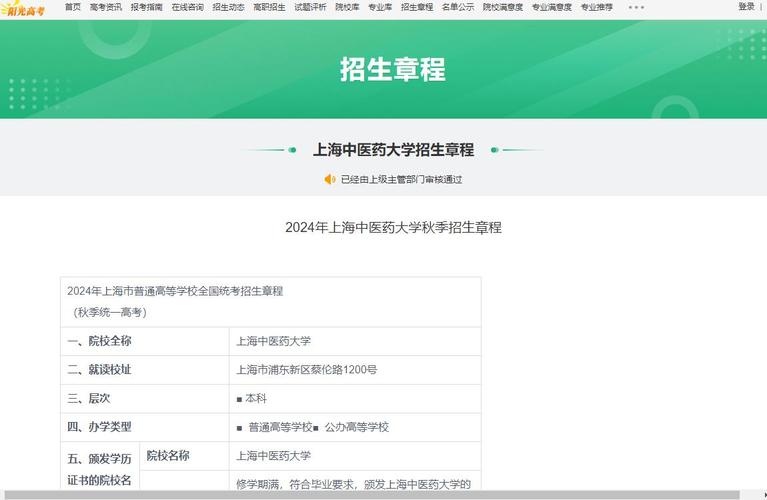The image size is (767, 500).
Task: Open the 高考资讯 menu item
Action: point(106,7)
